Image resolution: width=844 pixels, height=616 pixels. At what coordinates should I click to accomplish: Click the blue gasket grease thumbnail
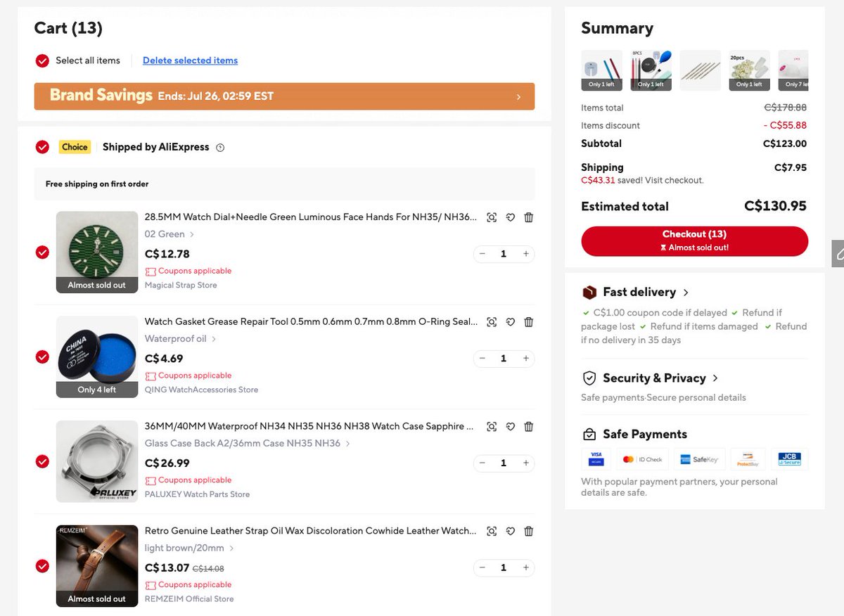pyautogui.click(x=97, y=357)
